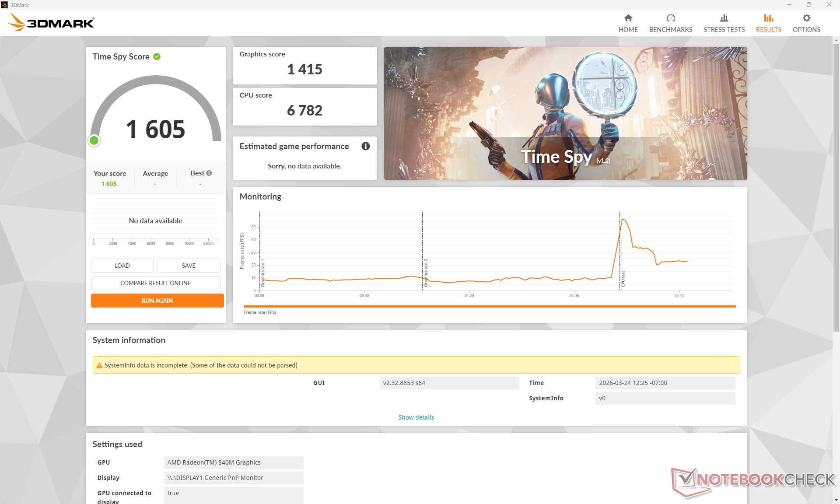Viewport: 840px width, 504px height.
Task: Click the Save button
Action: point(189,266)
